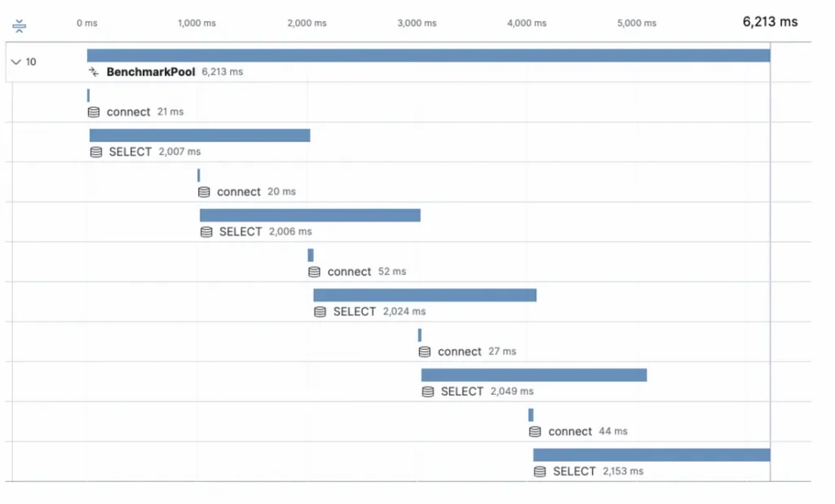Click database icon beside SELECT 2,024 ms
Screen dimensions: 835x504
[x=320, y=312]
